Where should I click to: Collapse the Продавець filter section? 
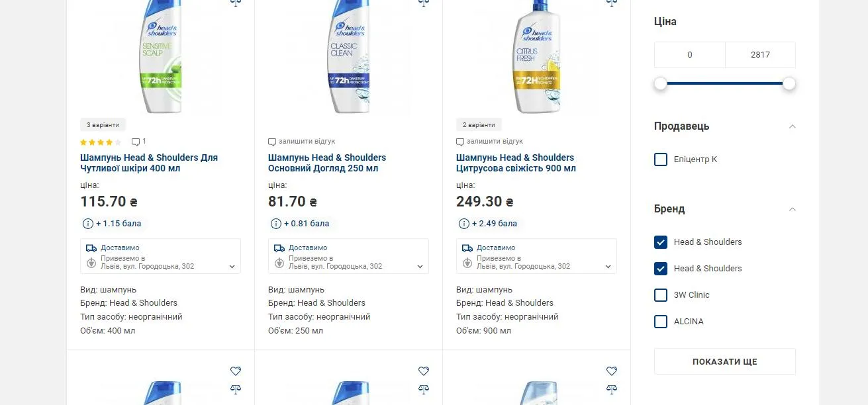(x=792, y=126)
